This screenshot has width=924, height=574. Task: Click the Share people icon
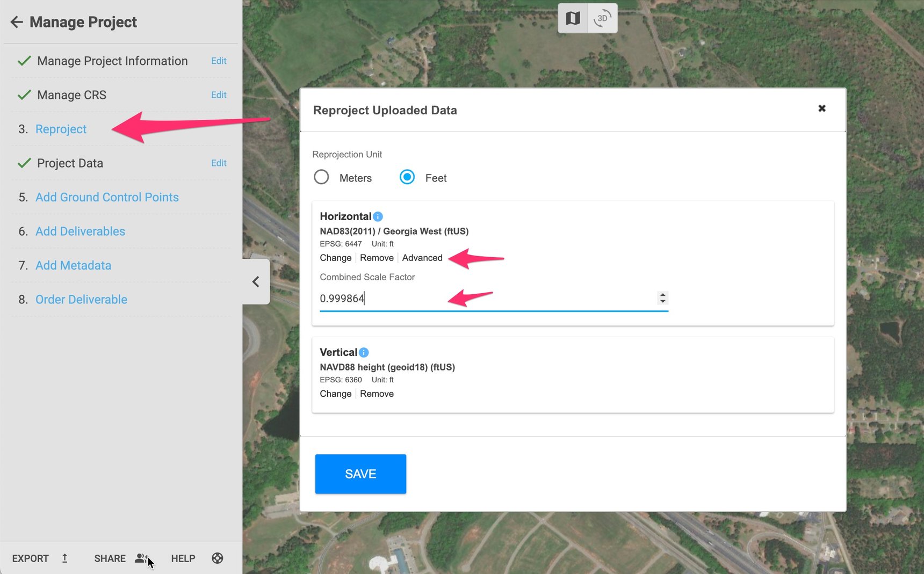[x=141, y=558]
